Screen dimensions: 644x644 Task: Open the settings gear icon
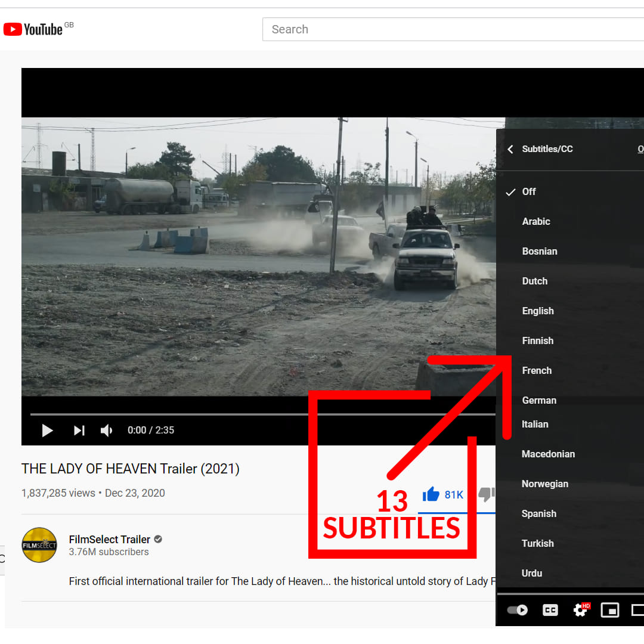[x=580, y=610]
